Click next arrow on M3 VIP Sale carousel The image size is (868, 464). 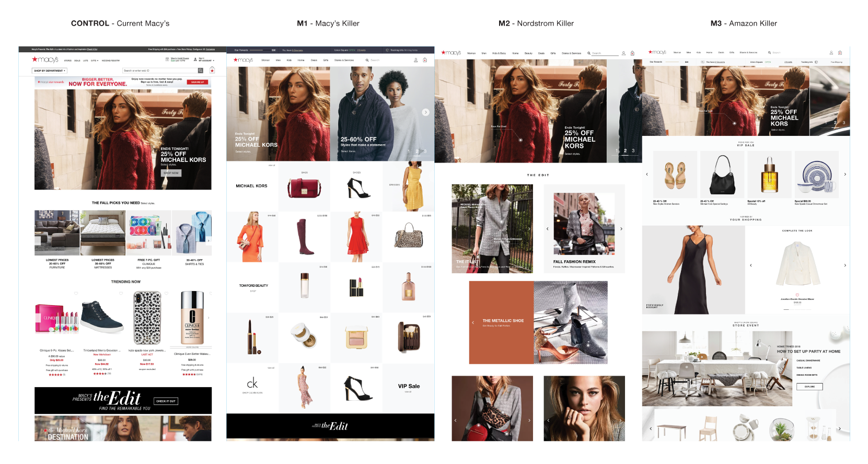[845, 175]
